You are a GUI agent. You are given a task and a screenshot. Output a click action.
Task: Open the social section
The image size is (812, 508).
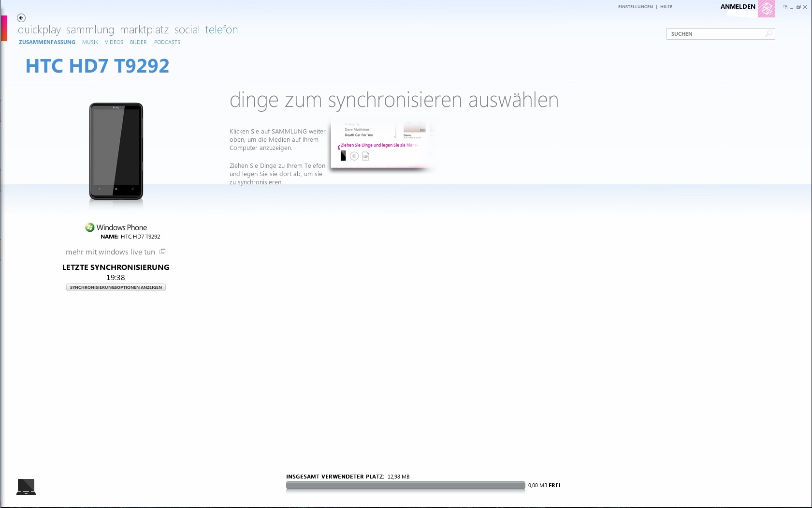187,30
